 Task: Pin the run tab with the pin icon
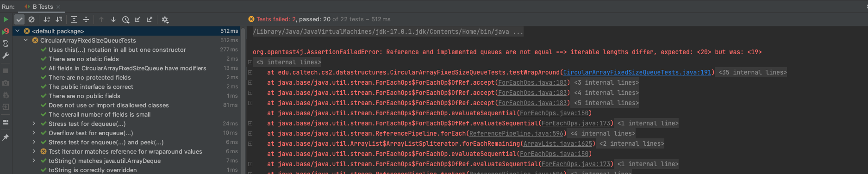point(6,137)
